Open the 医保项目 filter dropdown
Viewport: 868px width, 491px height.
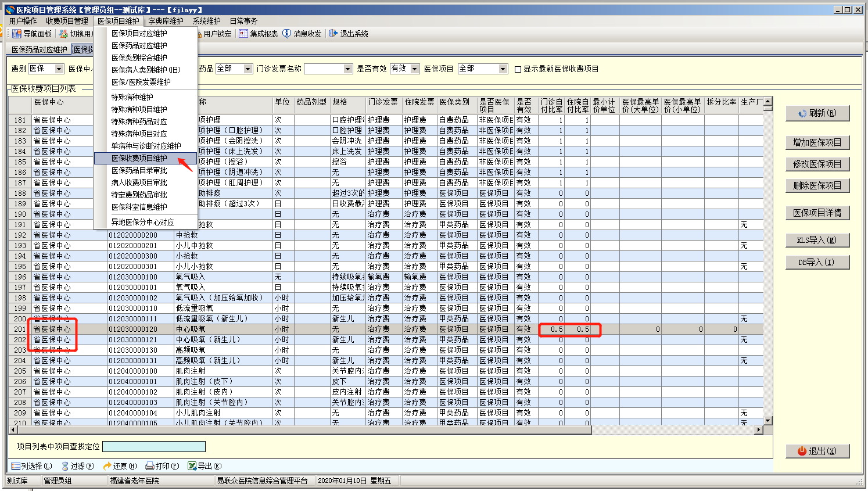[x=503, y=69]
